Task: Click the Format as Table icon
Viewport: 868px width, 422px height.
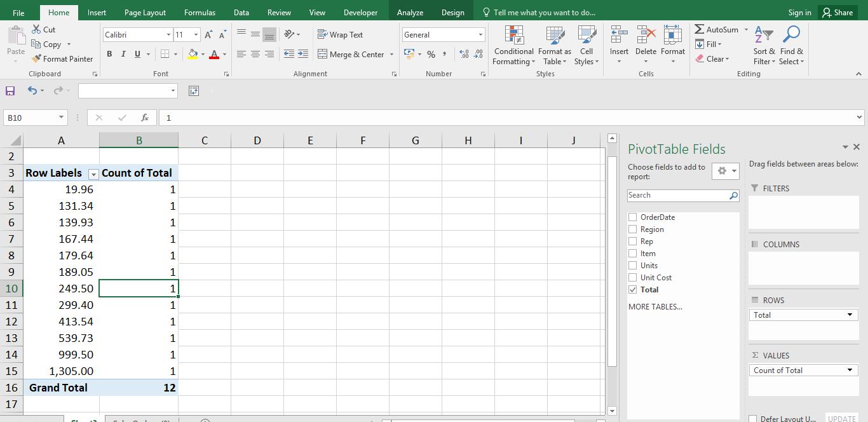Action: [x=554, y=44]
